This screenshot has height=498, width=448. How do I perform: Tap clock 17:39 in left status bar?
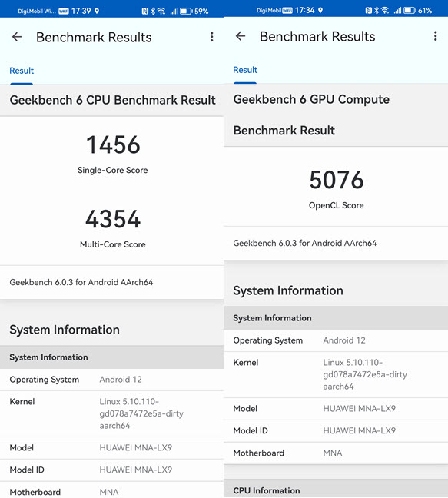(x=81, y=11)
